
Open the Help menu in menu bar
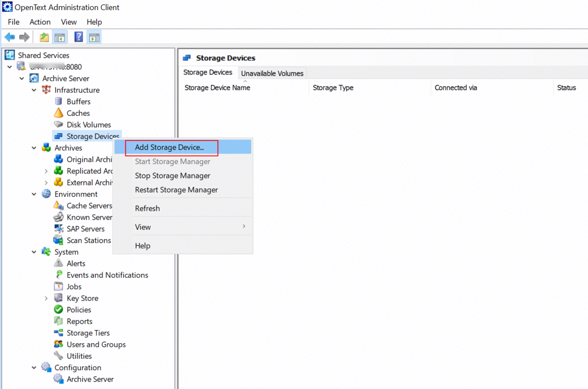[94, 22]
